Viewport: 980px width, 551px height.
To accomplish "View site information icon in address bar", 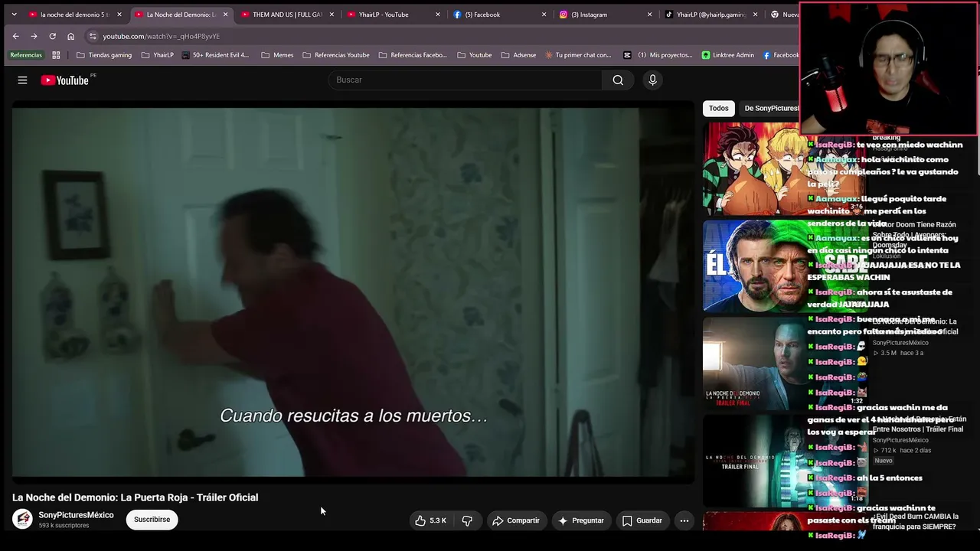I will [x=93, y=36].
